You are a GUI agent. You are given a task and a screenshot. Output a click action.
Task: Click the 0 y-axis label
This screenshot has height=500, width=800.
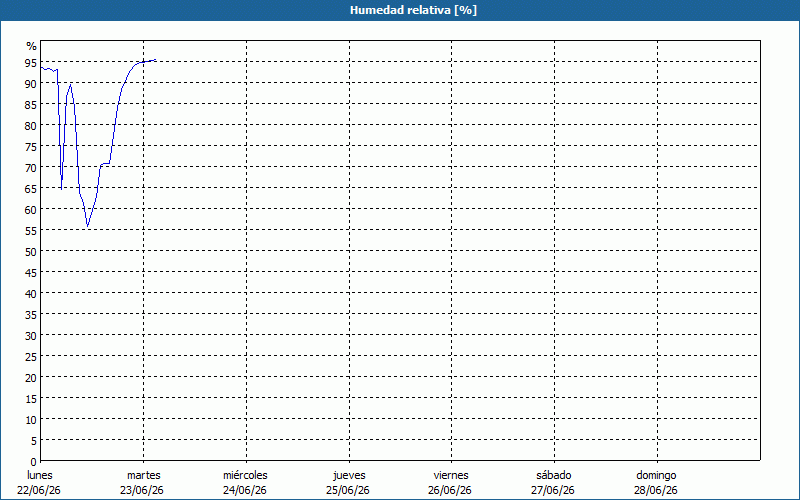[34, 462]
